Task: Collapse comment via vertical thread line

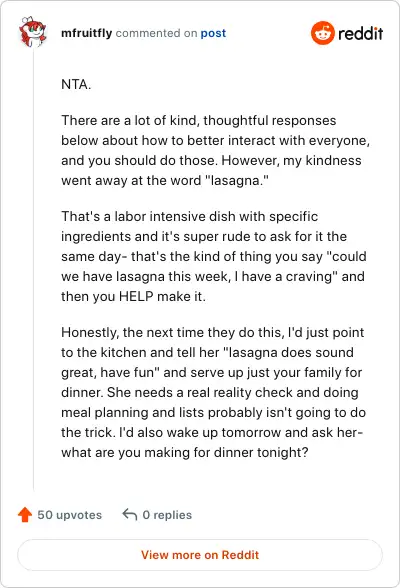Action: point(33,270)
